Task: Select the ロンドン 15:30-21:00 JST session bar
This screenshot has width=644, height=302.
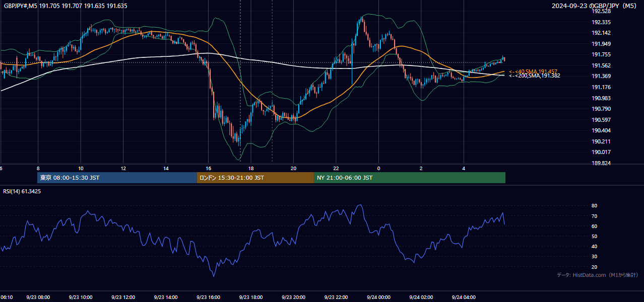Action: pyautogui.click(x=255, y=178)
